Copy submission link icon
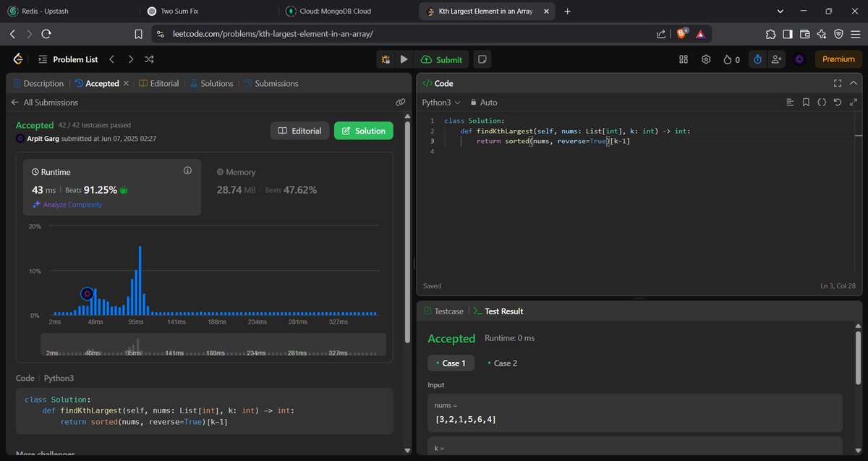 point(400,103)
